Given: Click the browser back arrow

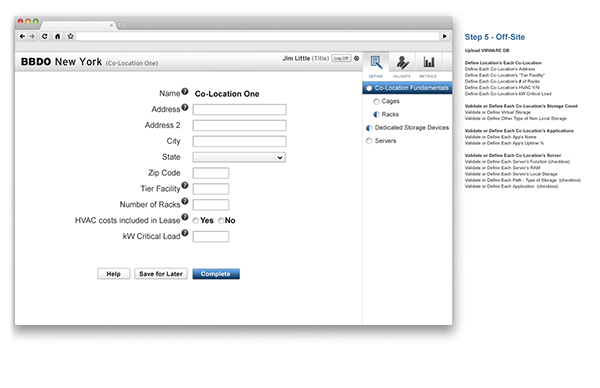Looking at the screenshot, I should point(22,36).
